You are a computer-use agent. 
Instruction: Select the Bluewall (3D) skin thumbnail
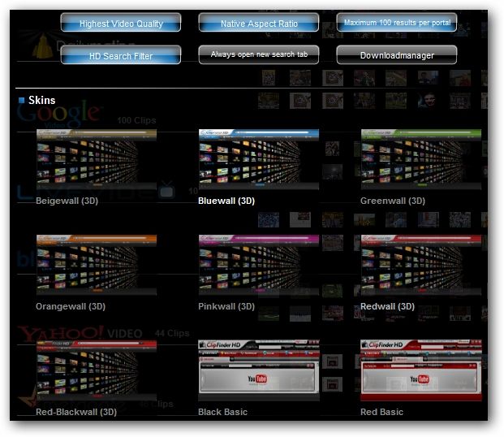(x=259, y=159)
